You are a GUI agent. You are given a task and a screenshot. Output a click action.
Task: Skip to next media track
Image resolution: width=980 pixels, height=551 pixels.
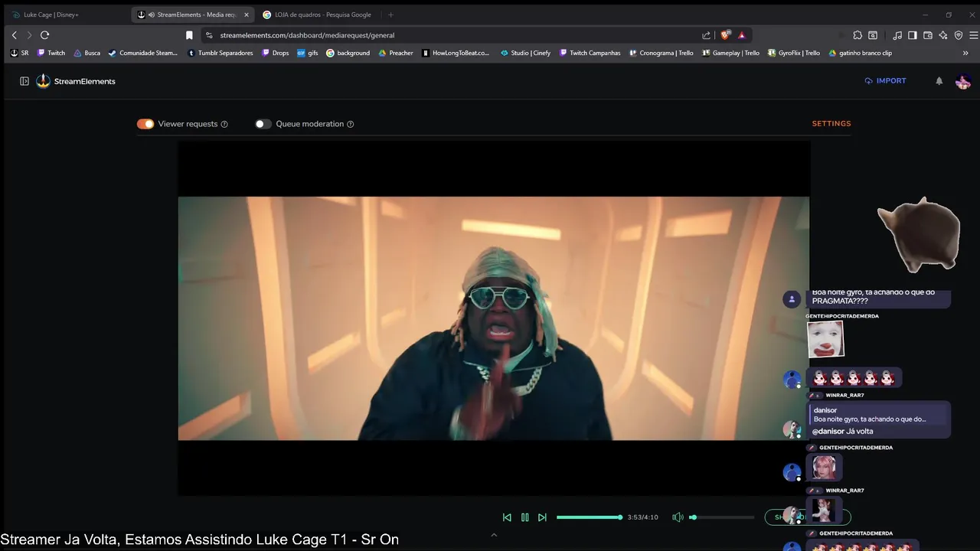pos(542,517)
